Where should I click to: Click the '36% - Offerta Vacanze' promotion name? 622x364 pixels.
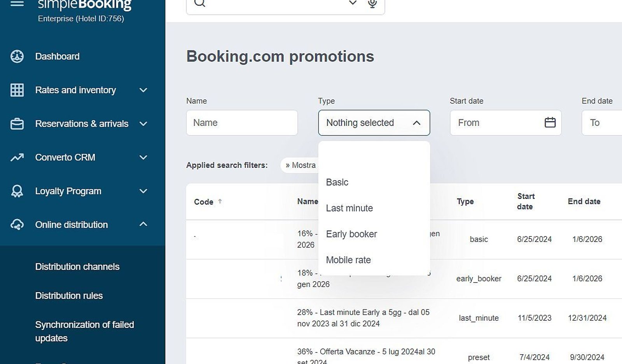click(366, 357)
